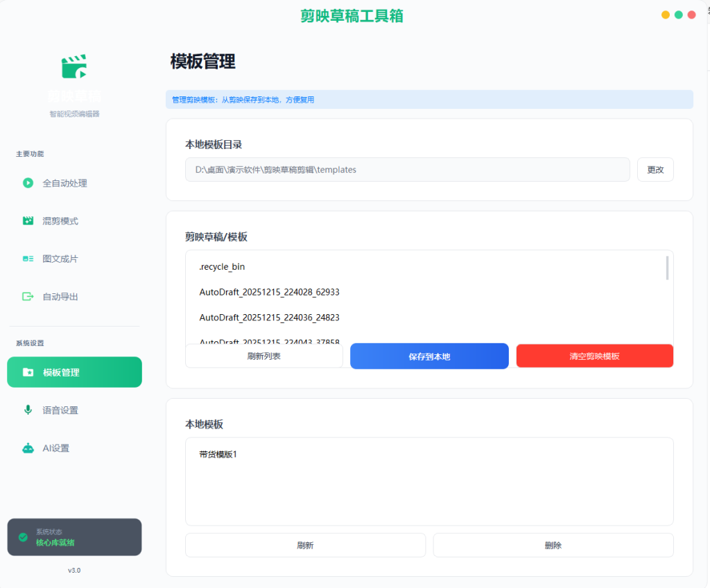
Task: Go to 图文成片 page
Action: tap(74, 259)
